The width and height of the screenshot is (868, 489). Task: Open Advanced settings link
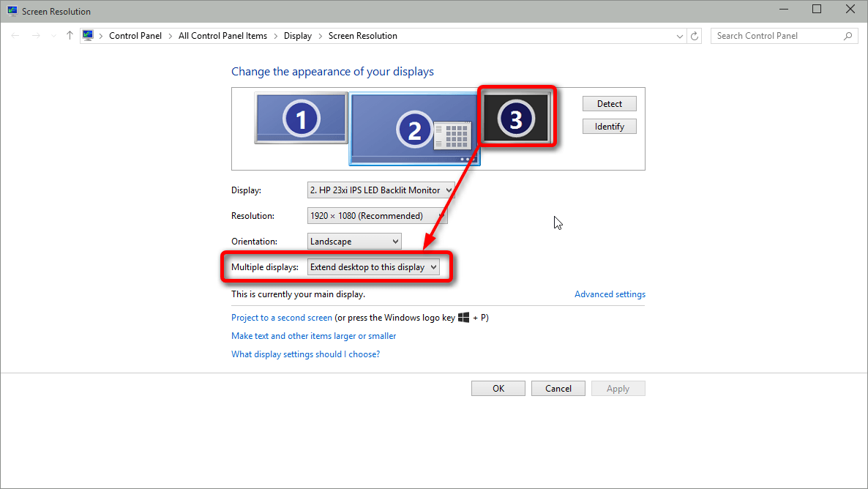610,294
